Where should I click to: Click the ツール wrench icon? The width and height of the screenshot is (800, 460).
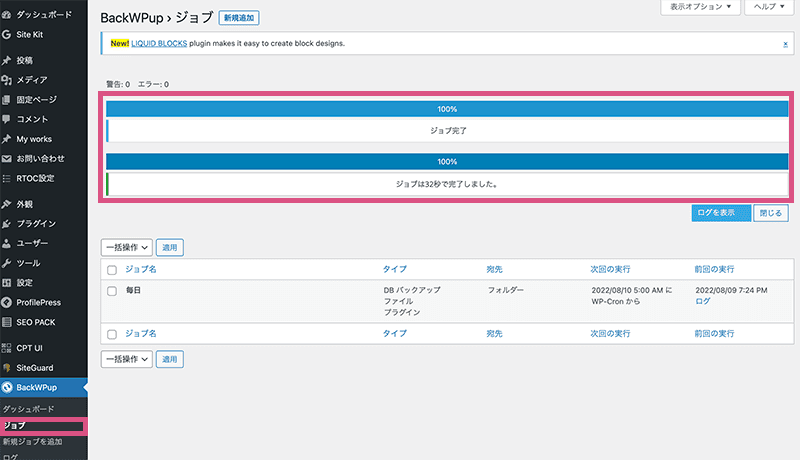click(x=6, y=264)
